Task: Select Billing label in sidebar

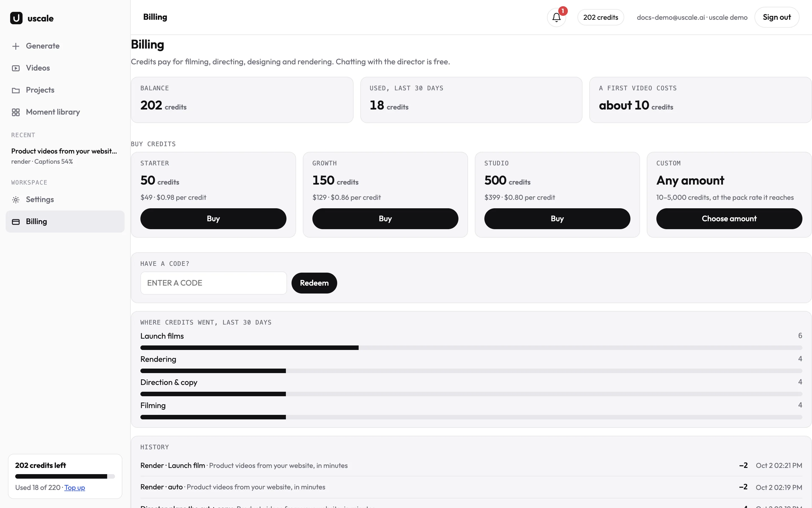Action: pos(36,222)
